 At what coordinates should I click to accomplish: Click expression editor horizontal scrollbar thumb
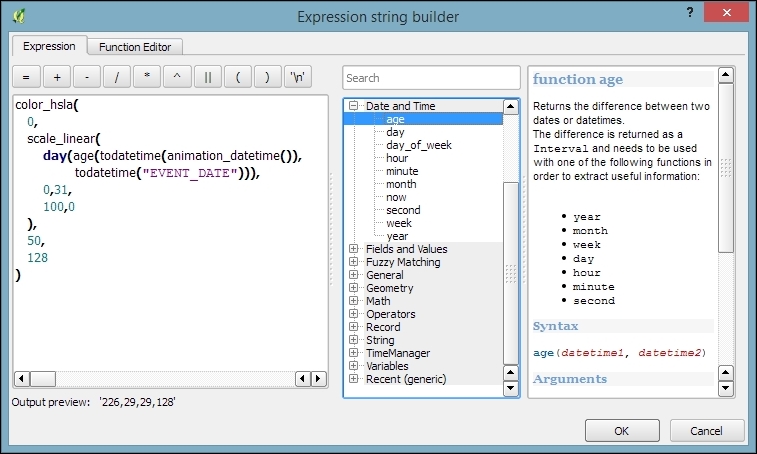pyautogui.click(x=43, y=379)
